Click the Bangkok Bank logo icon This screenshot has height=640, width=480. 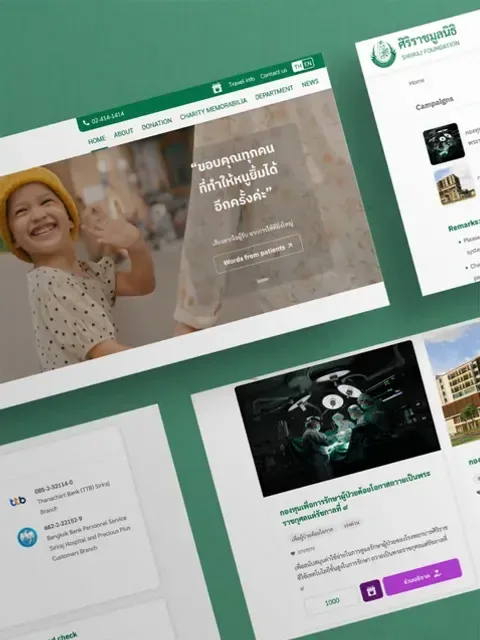[27, 538]
